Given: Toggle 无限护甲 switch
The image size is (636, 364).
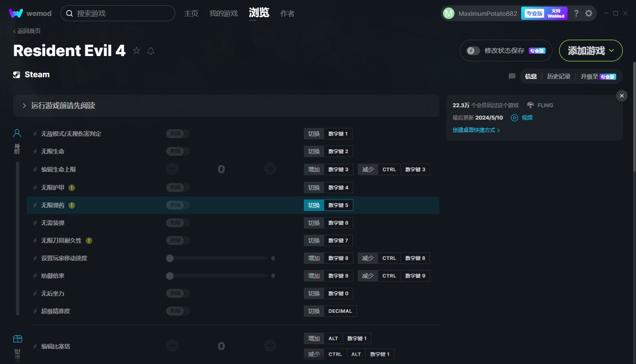Looking at the screenshot, I should click(178, 188).
